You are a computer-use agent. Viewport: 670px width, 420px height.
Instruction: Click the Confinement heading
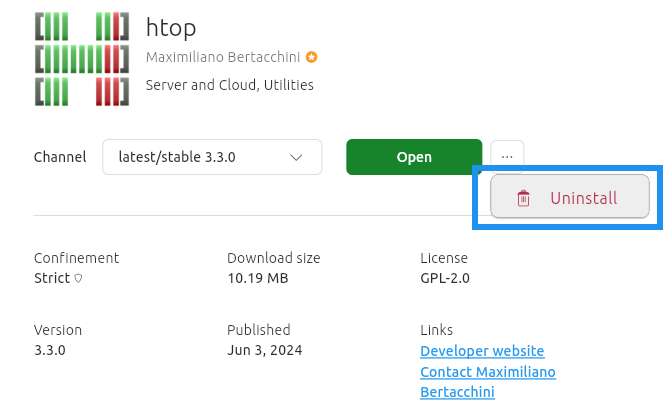(x=76, y=258)
